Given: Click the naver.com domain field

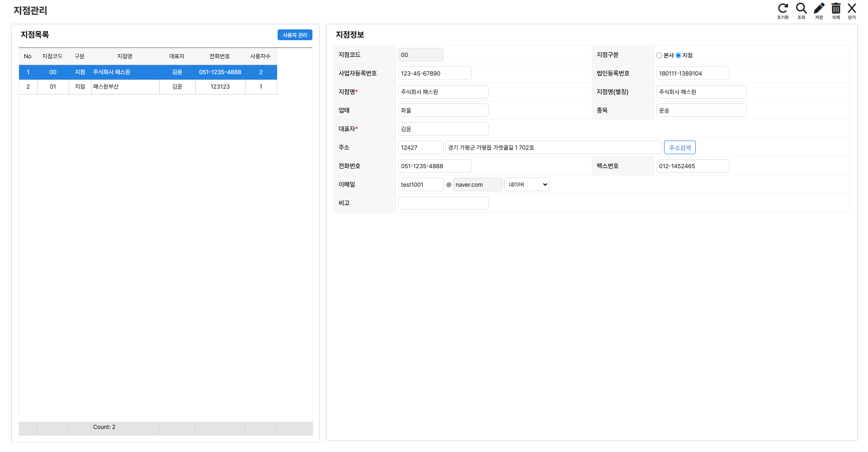Looking at the screenshot, I should coord(477,184).
